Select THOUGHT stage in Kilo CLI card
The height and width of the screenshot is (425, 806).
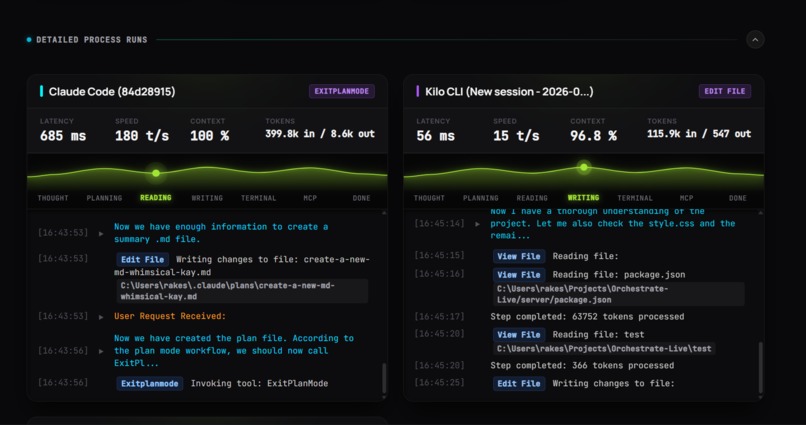[x=429, y=198]
